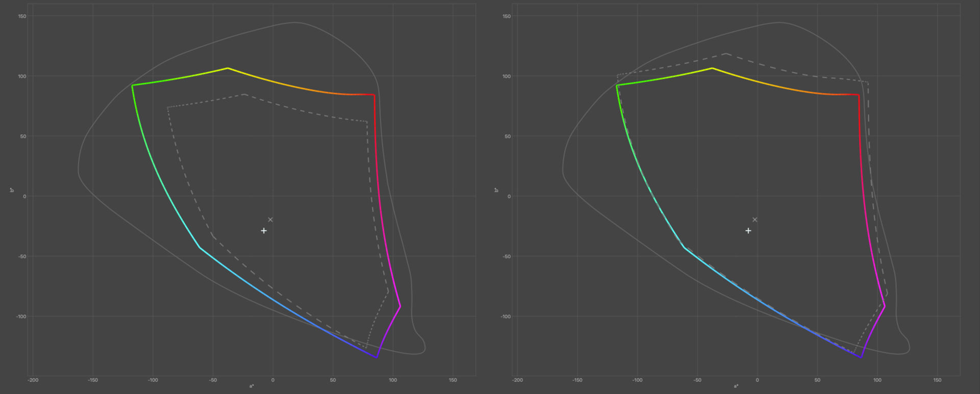Viewport: 980px width, 394px height.
Task: Click the b* axis title in right chart
Action: pyautogui.click(x=496, y=190)
